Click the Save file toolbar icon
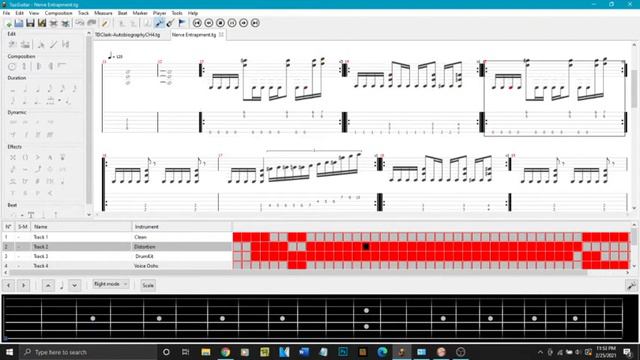Screen dimensions: 640x360 click(30, 23)
